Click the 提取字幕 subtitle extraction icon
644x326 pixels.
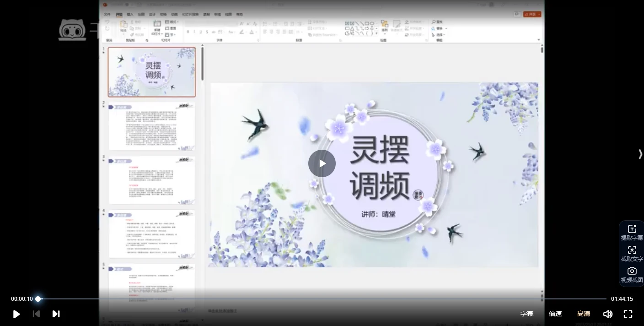(x=632, y=228)
